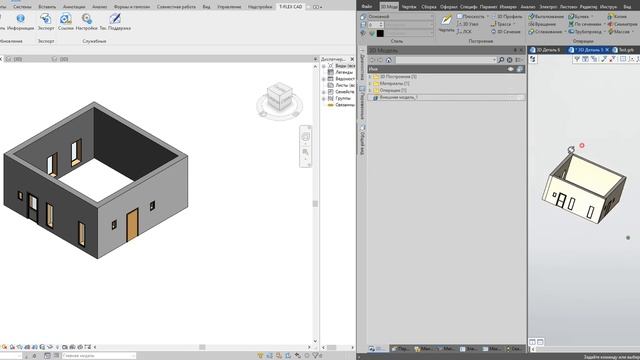The height and width of the screenshot is (360, 640).
Task: Click the search magnifier in 3D Модель panel
Action: [x=501, y=60]
